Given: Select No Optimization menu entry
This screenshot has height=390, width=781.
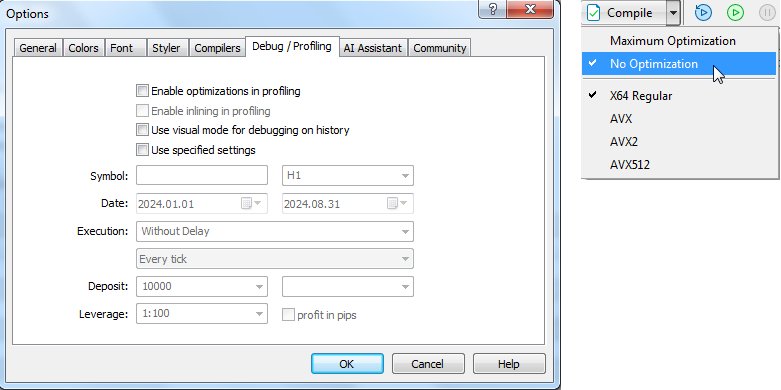Looking at the screenshot, I should (679, 64).
